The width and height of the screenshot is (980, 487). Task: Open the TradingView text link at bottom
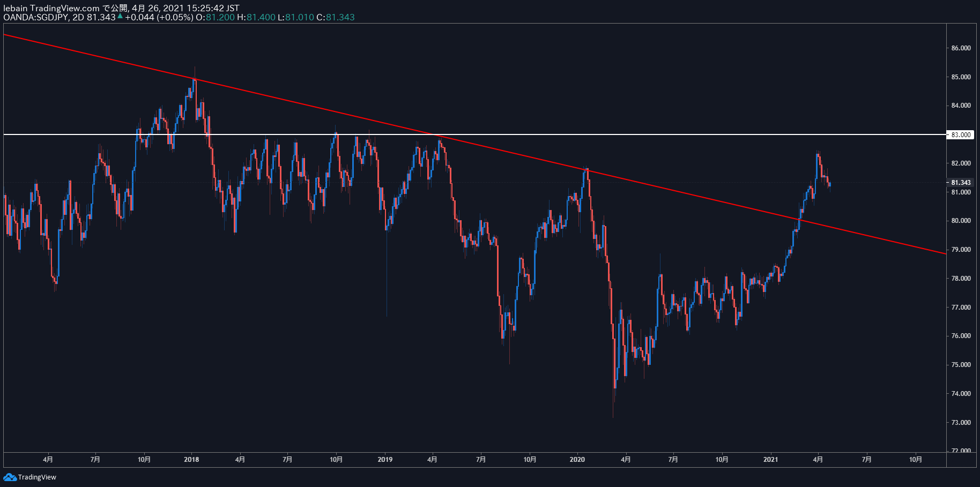coord(37,477)
